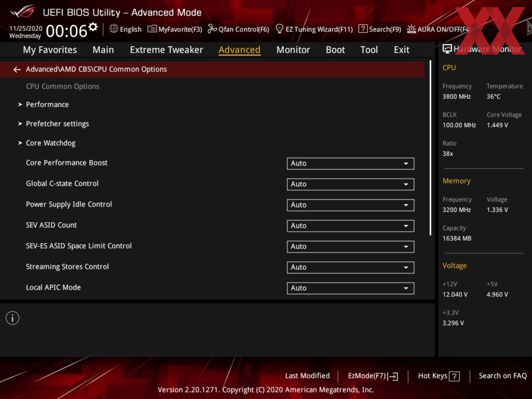Click the Last Modified button
Viewport: 532px width, 399px height.
[307, 376]
